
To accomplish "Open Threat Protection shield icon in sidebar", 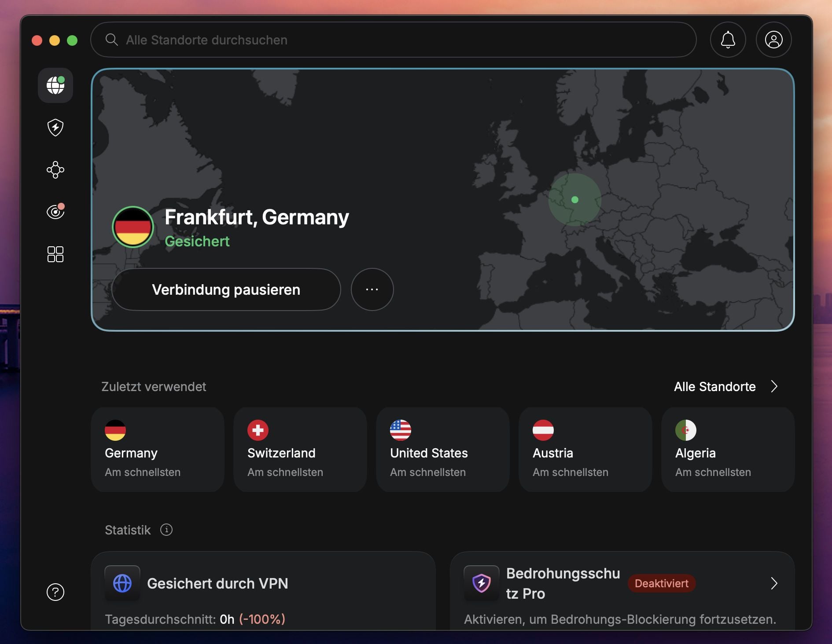I will [55, 128].
